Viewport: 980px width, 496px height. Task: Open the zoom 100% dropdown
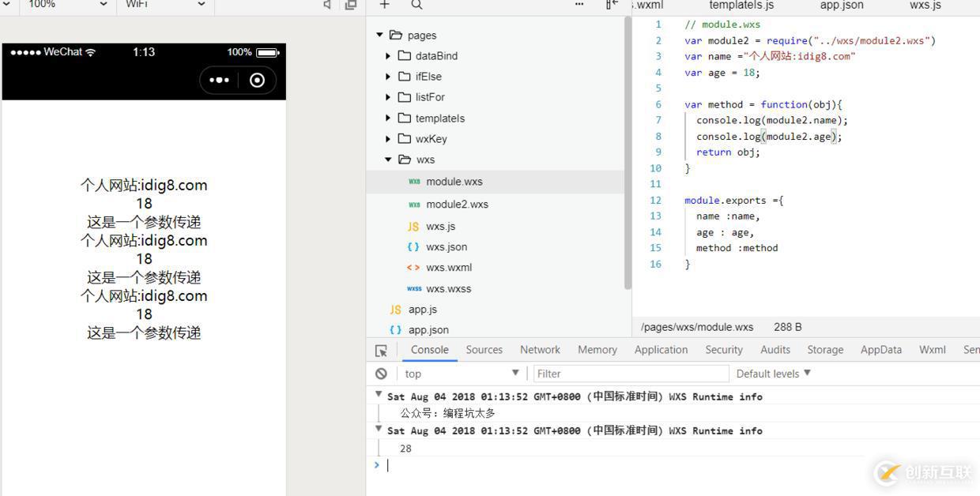click(x=67, y=5)
